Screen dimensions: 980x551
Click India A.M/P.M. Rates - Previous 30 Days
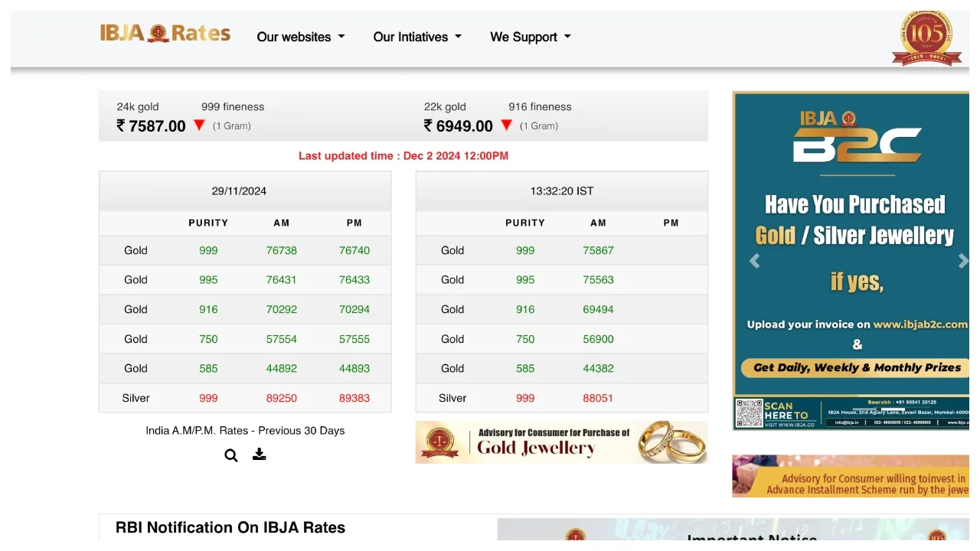pos(245,431)
